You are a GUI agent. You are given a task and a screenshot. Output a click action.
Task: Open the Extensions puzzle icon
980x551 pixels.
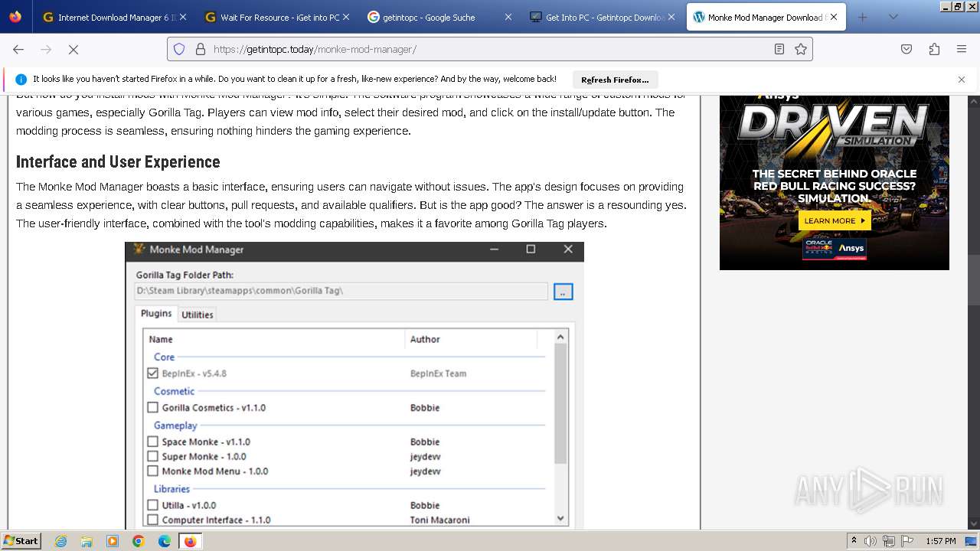pyautogui.click(x=934, y=49)
